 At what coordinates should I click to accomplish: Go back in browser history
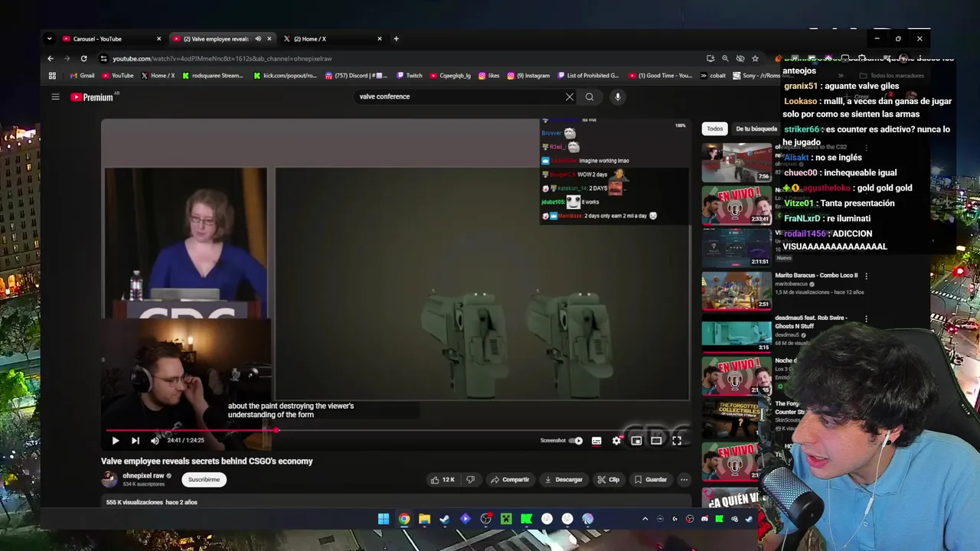coord(51,58)
